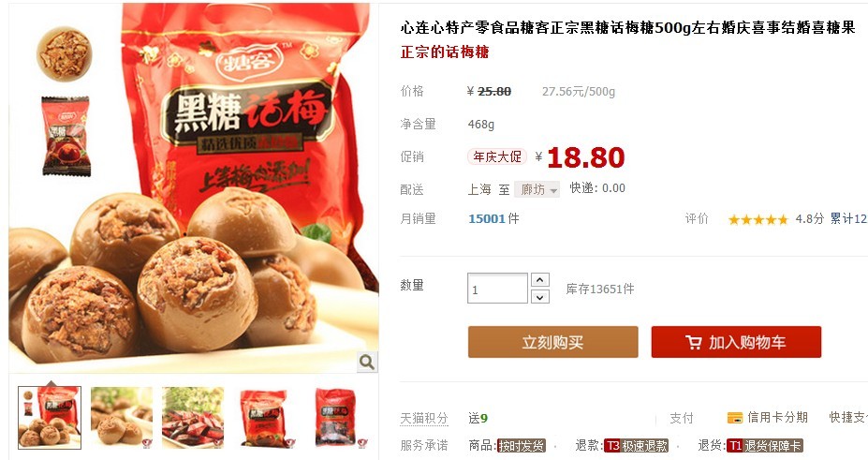Click the credit card installment icon

point(735,418)
